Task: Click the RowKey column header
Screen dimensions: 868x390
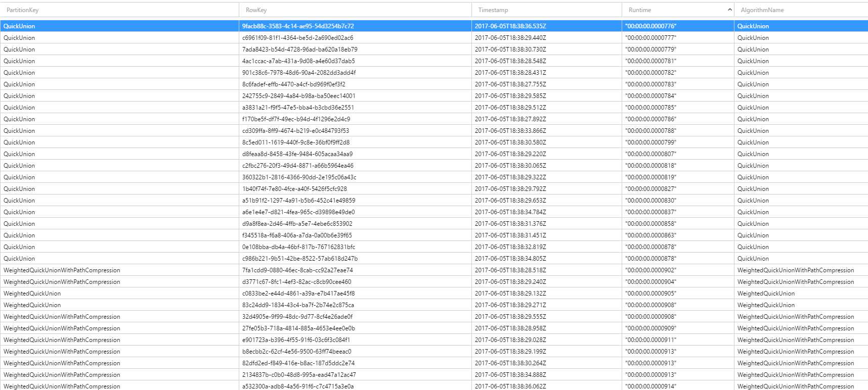Action: pos(256,10)
